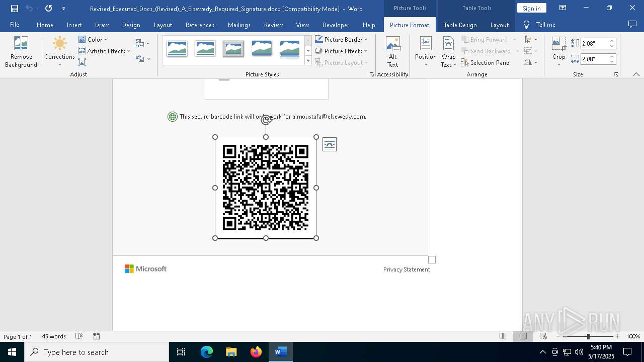Click the rotate handle above the QR image
This screenshot has width=644, height=362.
point(266,120)
